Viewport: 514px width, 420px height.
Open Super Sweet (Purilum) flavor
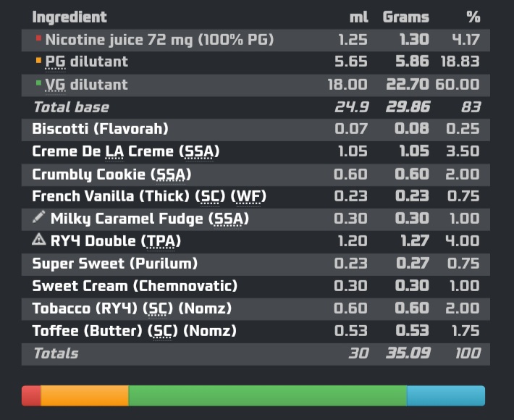[115, 264]
